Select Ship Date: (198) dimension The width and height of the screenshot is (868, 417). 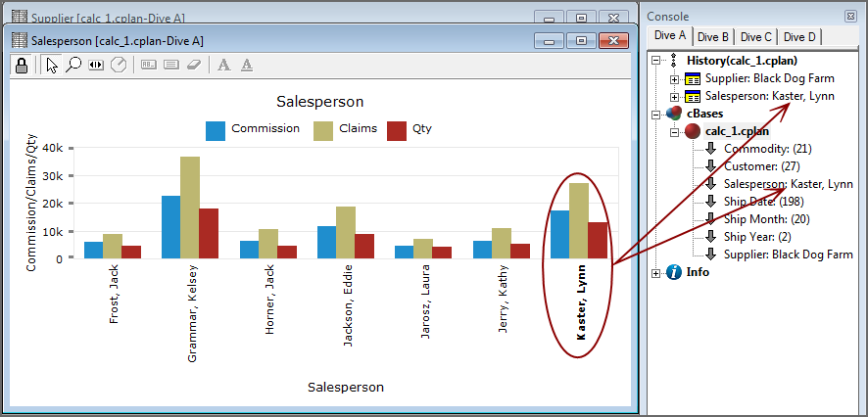point(764,202)
